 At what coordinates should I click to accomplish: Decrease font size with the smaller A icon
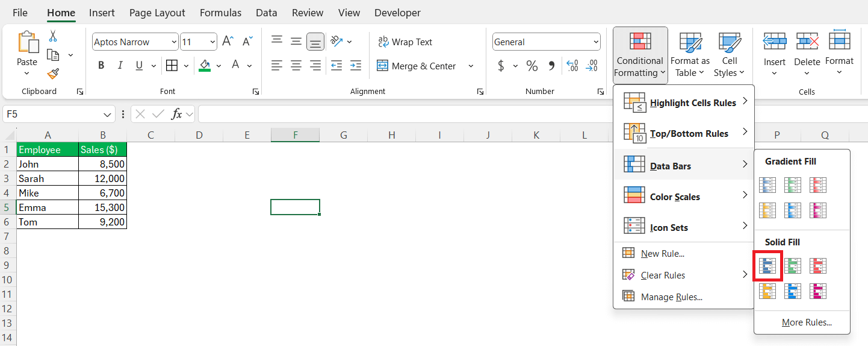pos(247,42)
